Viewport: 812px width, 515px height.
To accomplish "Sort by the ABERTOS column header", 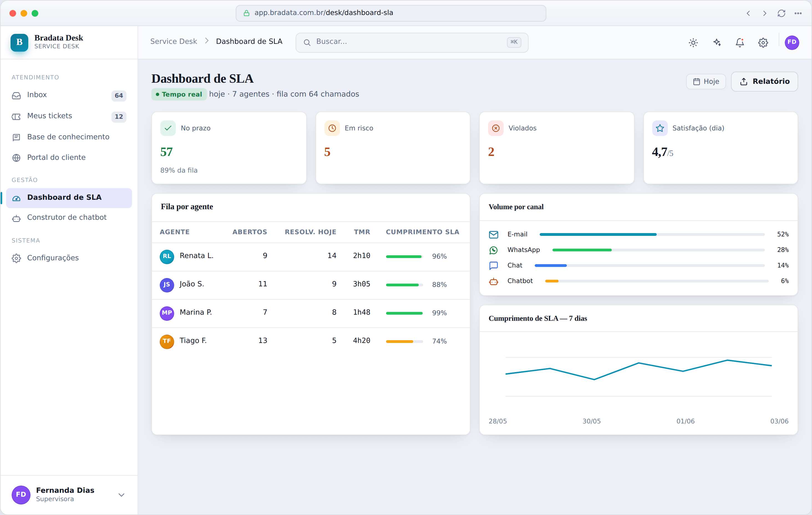I will 250,232.
